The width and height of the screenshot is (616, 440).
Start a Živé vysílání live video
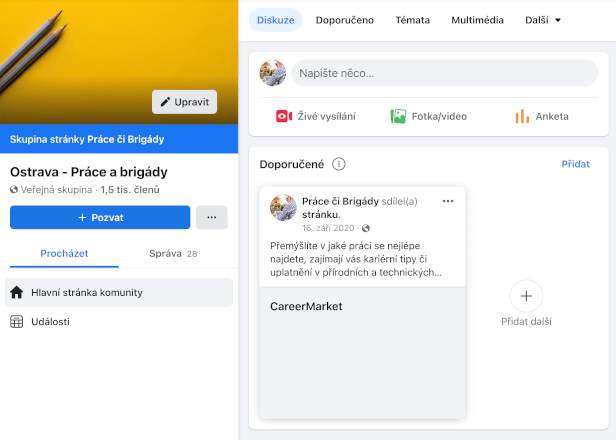(x=316, y=116)
